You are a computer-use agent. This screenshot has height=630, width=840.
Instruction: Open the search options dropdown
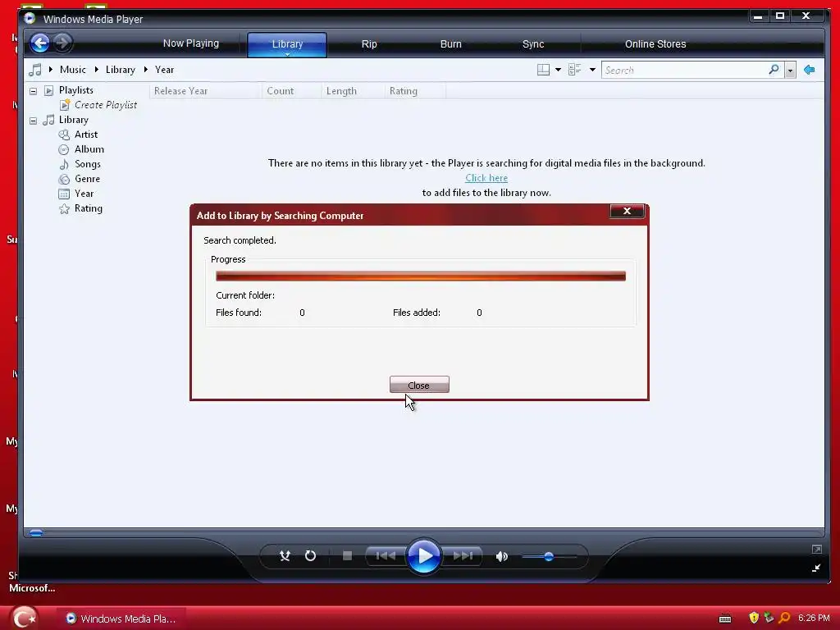(790, 71)
